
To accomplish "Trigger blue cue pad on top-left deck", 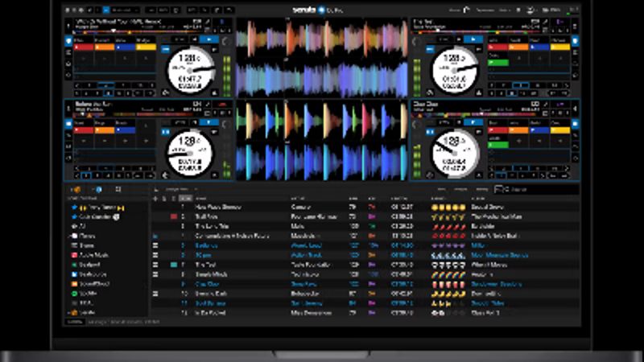I will coord(125,47).
